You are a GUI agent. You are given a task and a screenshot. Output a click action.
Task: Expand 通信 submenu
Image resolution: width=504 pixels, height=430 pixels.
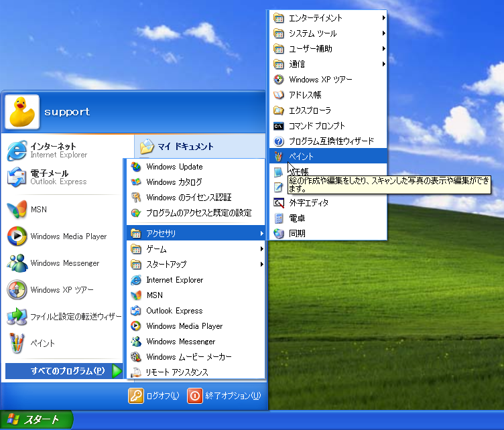tap(328, 64)
